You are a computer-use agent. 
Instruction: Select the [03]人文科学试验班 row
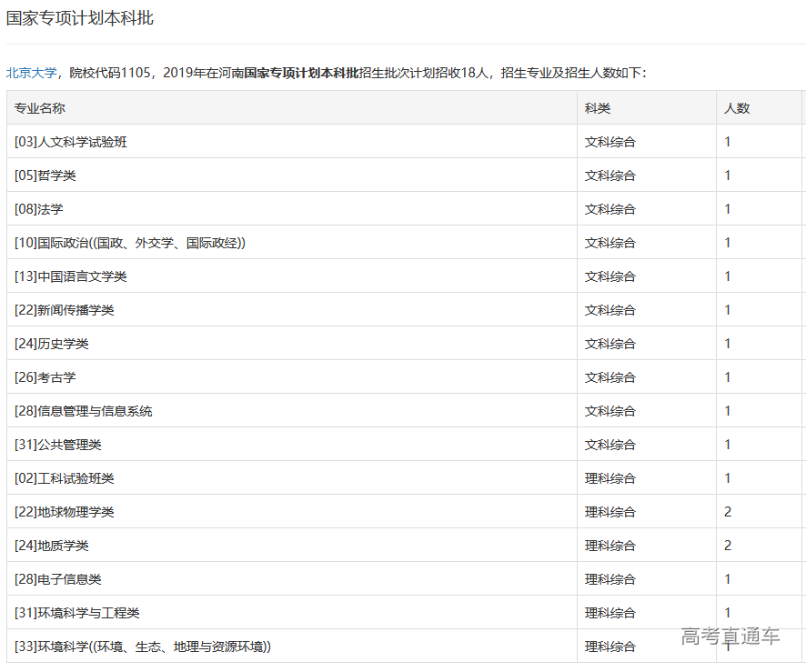click(71, 142)
